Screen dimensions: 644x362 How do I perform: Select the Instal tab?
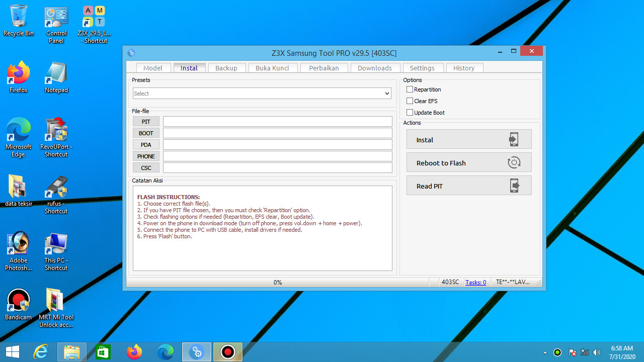(189, 68)
